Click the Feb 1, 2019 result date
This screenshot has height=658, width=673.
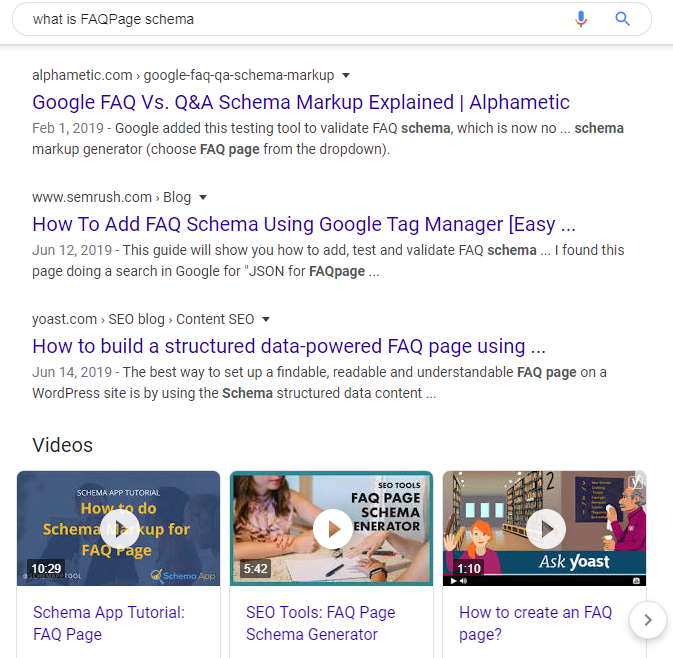(68, 128)
